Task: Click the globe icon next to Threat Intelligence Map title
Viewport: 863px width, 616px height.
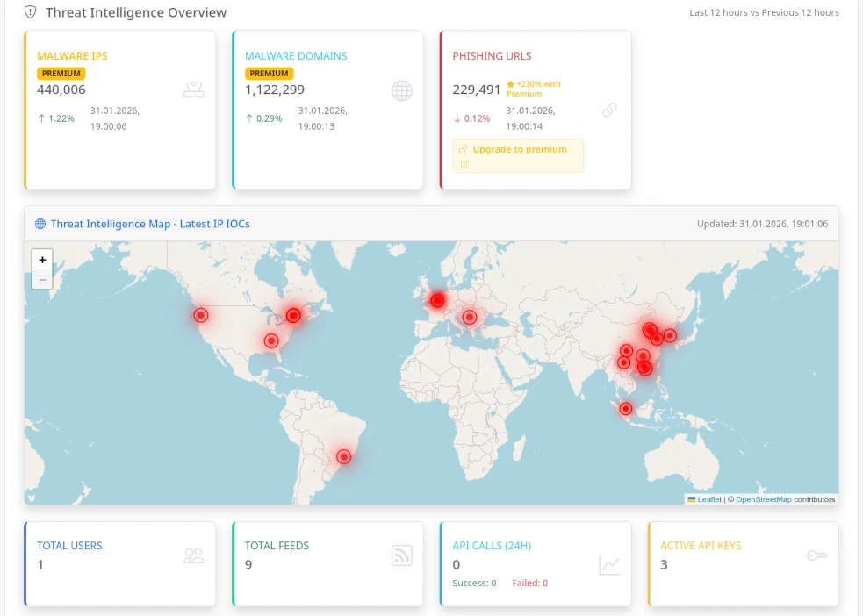Action: (x=40, y=224)
